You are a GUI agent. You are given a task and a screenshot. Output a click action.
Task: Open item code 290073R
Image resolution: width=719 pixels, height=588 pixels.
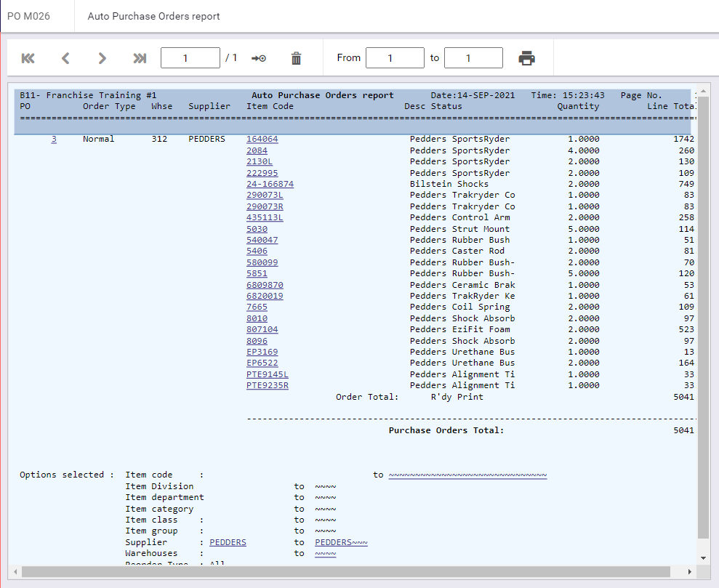(265, 206)
